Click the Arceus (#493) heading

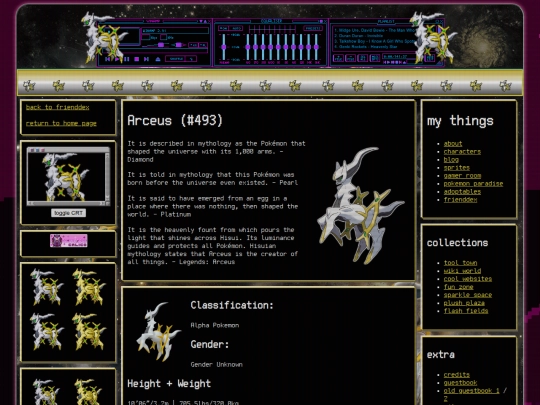pos(175,121)
